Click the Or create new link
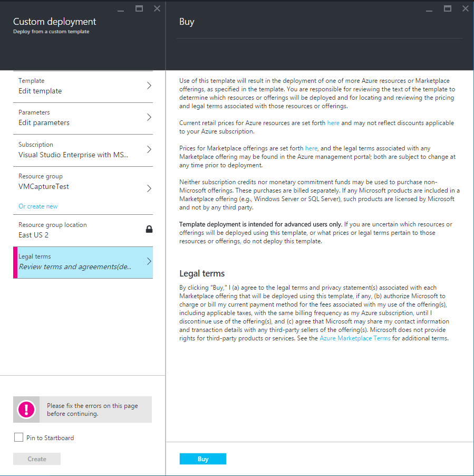 click(x=38, y=206)
